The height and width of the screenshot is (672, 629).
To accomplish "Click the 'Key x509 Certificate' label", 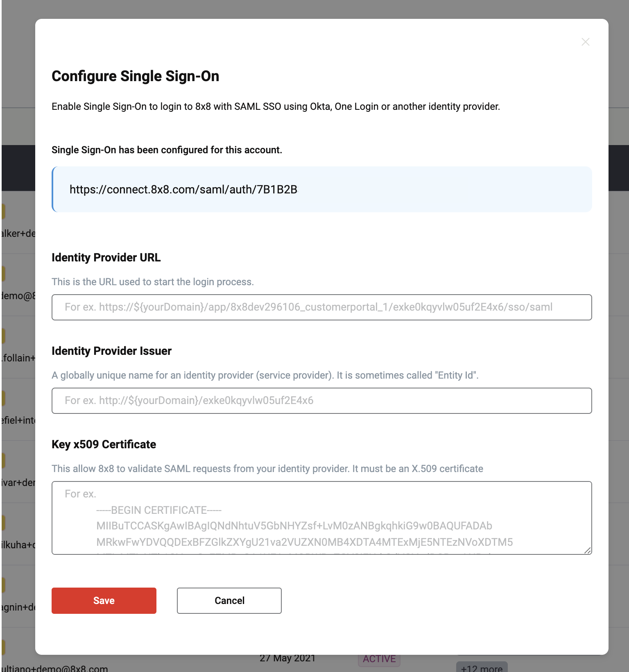I will [x=104, y=444].
